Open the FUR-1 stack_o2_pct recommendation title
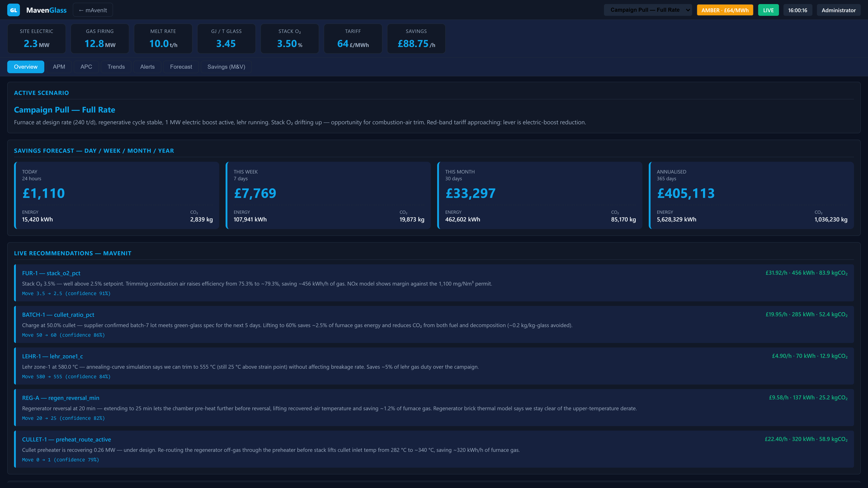The height and width of the screenshot is (488, 868). [51, 273]
